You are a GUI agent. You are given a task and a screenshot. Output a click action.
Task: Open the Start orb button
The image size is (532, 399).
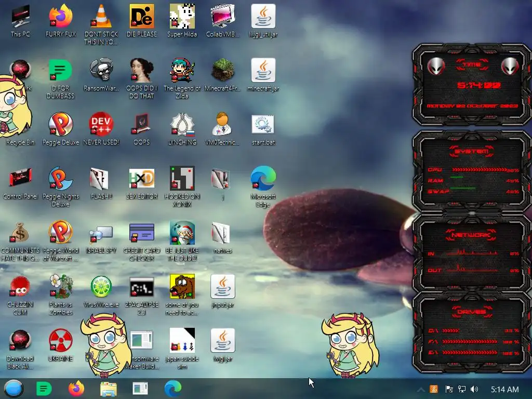(14, 389)
